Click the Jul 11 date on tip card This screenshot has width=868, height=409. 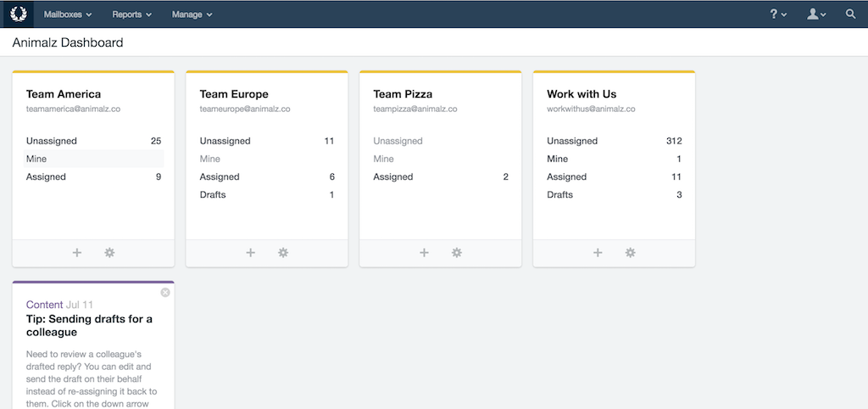click(80, 305)
